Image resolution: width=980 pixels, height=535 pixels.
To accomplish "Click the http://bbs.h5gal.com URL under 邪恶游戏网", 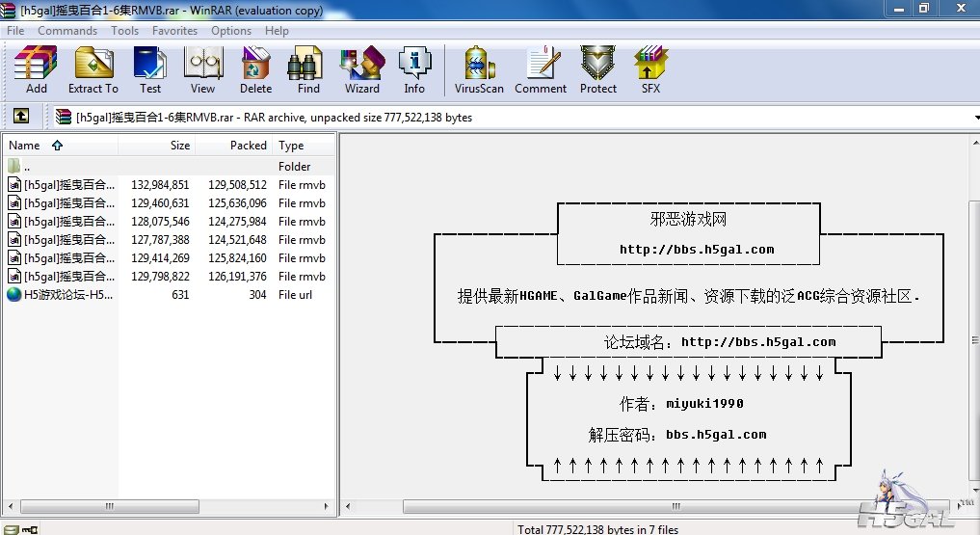I will pyautogui.click(x=697, y=250).
